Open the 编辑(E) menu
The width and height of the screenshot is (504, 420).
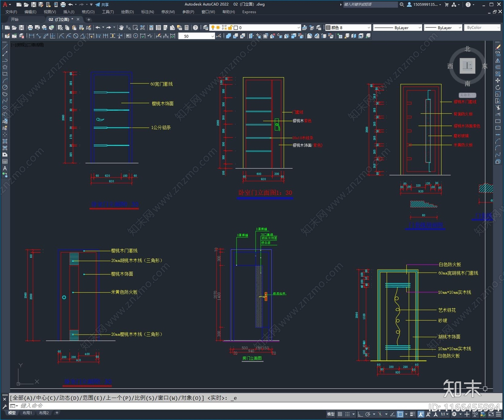[30, 12]
